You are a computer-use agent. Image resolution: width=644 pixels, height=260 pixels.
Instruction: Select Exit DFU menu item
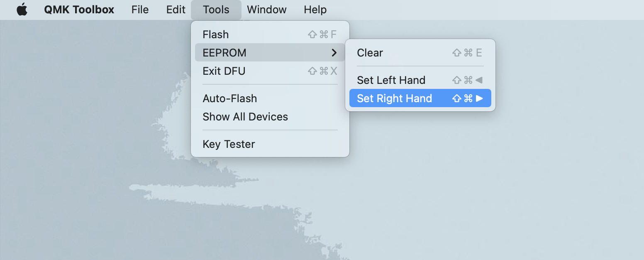point(224,71)
